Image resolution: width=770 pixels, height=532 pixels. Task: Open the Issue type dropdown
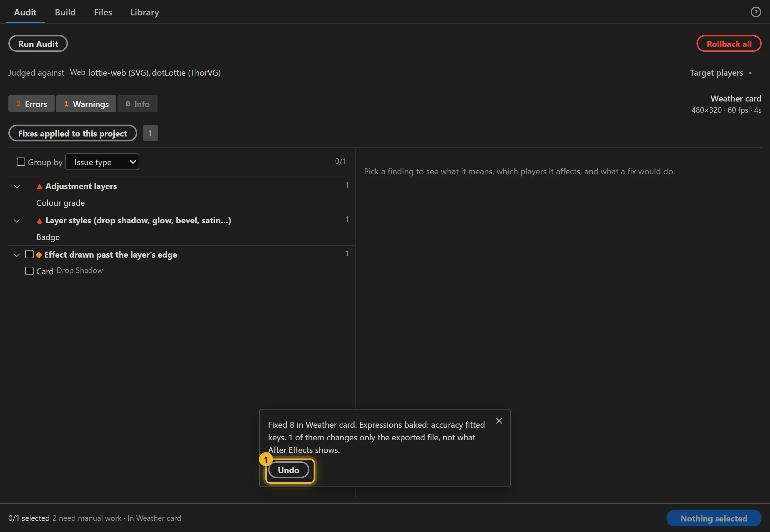[102, 162]
